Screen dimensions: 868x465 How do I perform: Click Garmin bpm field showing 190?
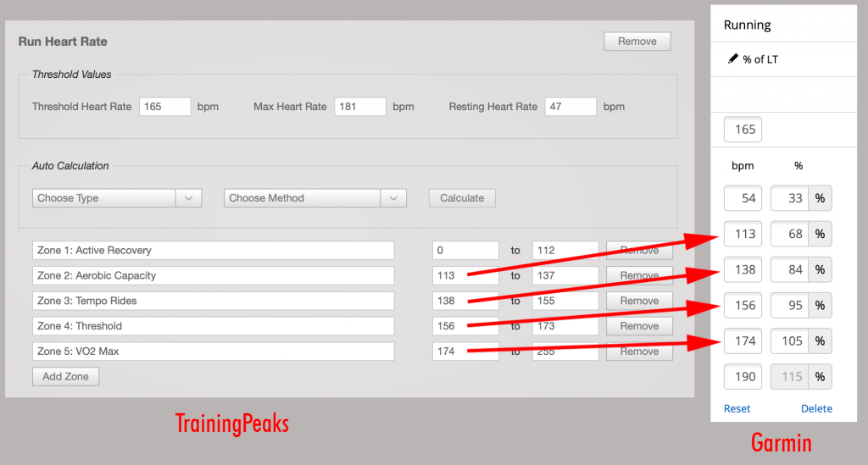click(743, 377)
